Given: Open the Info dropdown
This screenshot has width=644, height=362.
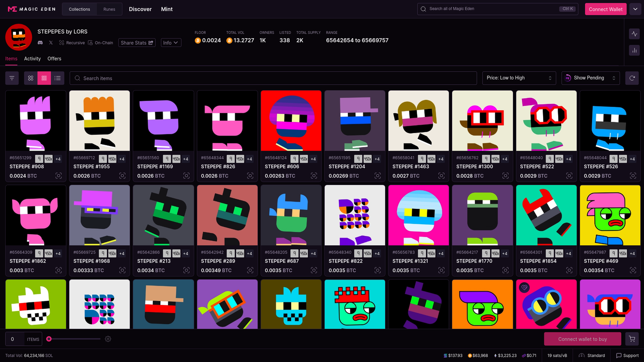Looking at the screenshot, I should click(x=171, y=42).
